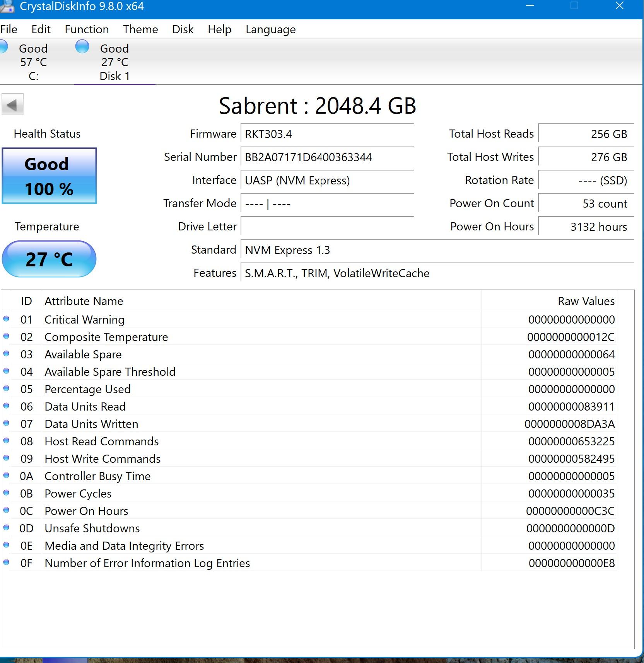Open the Function menu
The width and height of the screenshot is (644, 663).
point(87,29)
